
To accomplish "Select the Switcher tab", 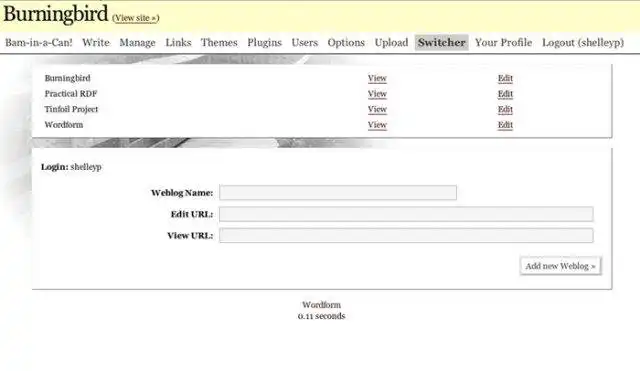I will point(442,42).
